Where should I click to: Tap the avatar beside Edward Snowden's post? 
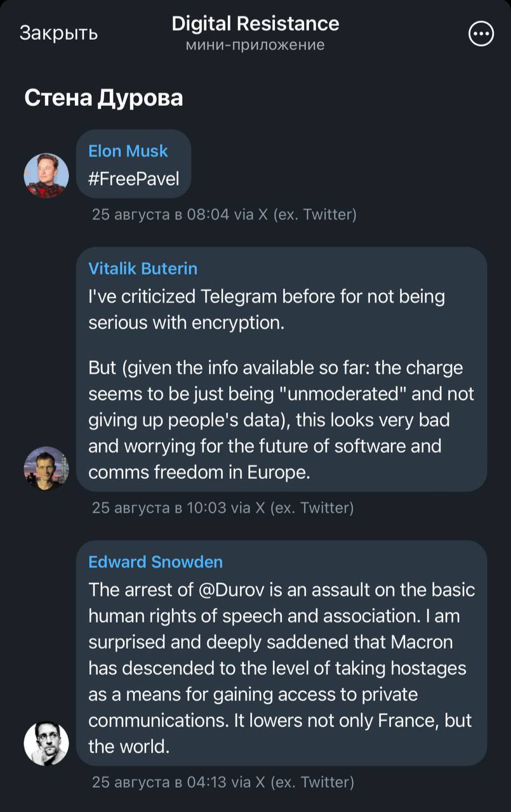[x=46, y=743]
